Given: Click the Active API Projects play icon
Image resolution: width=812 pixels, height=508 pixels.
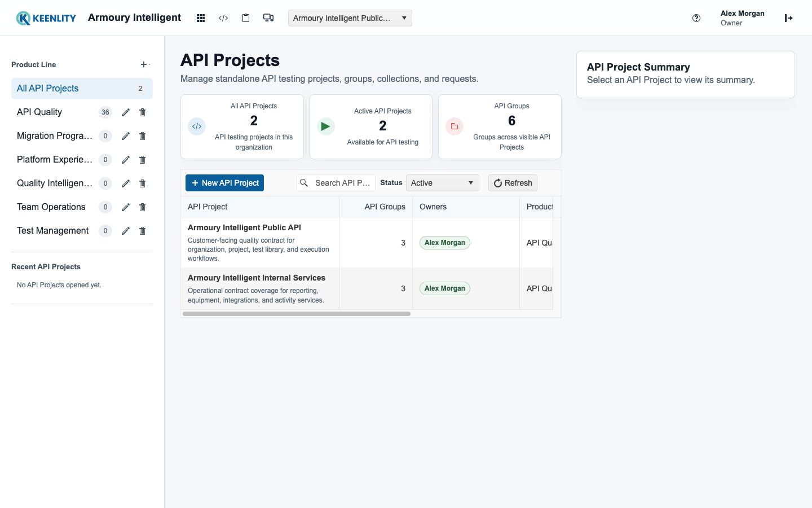Looking at the screenshot, I should [326, 126].
